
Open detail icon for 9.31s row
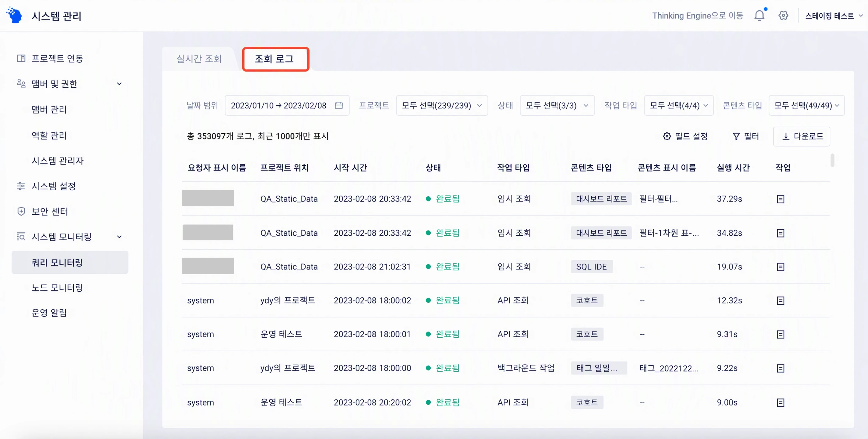coord(780,334)
